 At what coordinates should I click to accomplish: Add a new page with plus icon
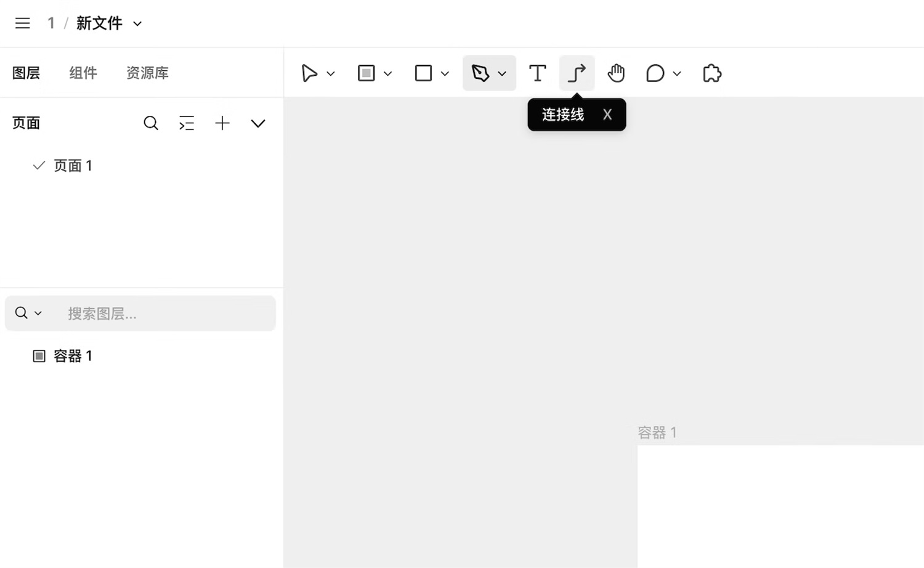pyautogui.click(x=222, y=123)
